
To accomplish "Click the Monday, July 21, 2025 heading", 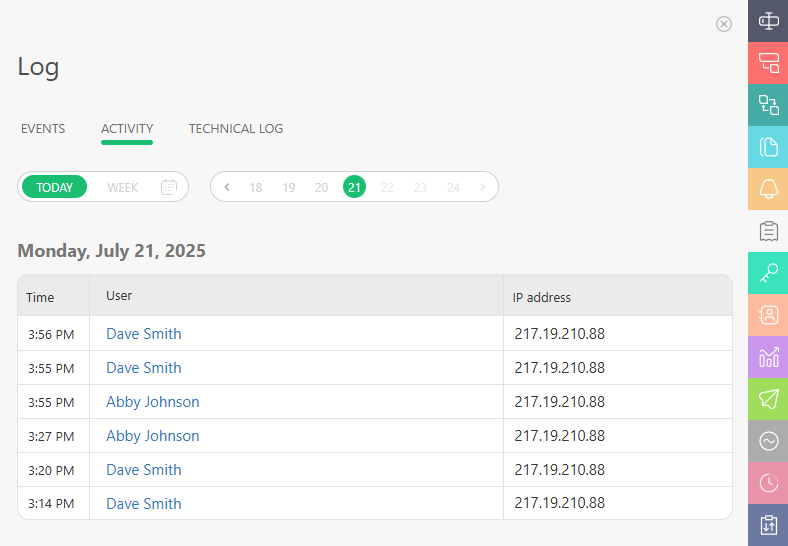I will click(x=112, y=251).
